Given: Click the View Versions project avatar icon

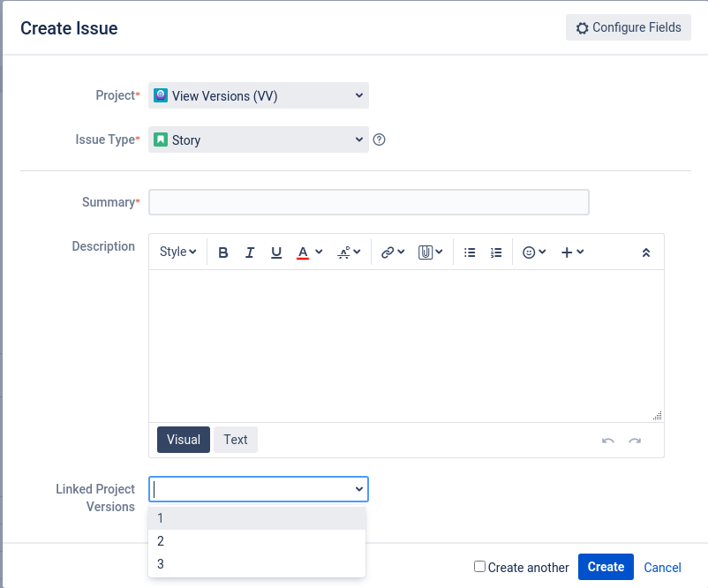Looking at the screenshot, I should [x=161, y=95].
